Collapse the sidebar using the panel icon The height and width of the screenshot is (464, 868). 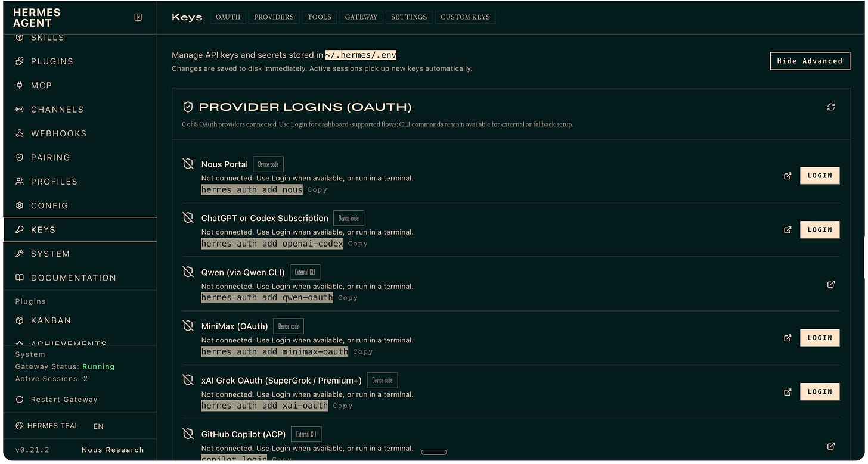[x=138, y=17]
